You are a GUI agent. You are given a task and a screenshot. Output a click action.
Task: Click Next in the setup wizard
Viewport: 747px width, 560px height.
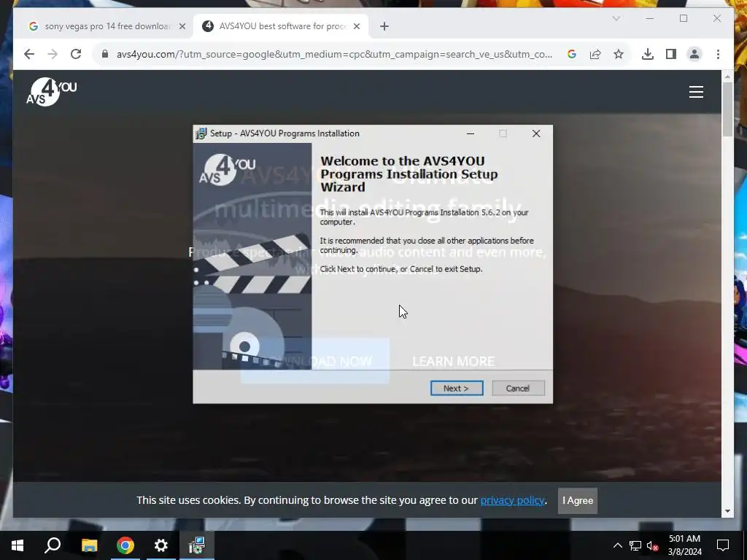pyautogui.click(x=457, y=388)
